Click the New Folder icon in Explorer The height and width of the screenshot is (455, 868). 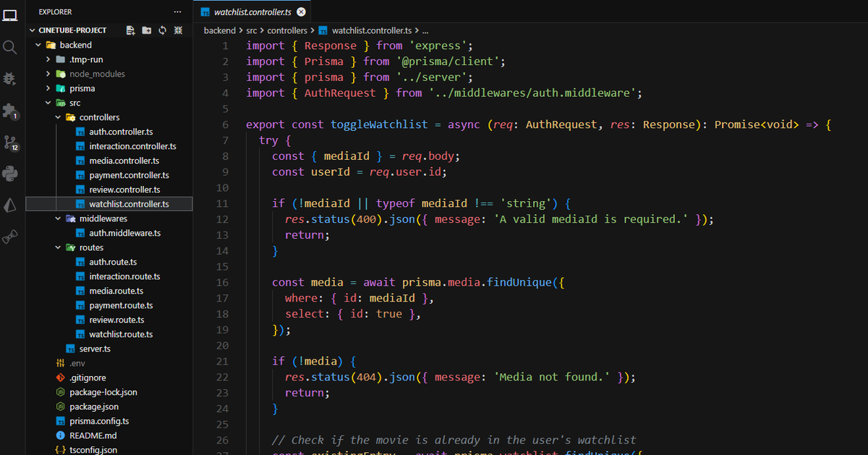[x=147, y=30]
